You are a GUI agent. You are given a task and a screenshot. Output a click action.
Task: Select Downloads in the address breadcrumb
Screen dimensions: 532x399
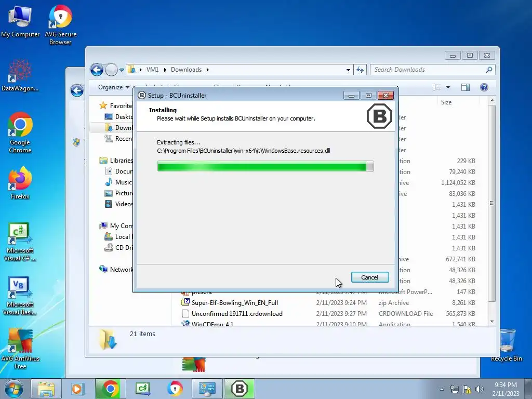pos(187,70)
